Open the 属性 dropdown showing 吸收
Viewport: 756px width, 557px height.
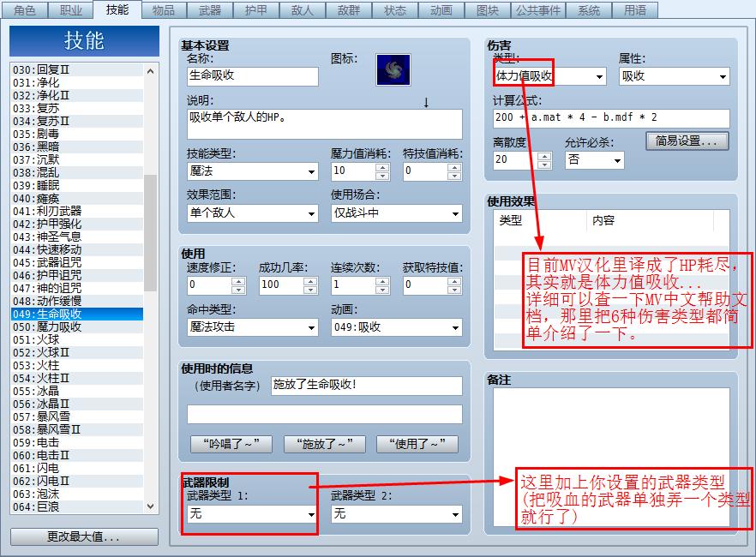coord(674,76)
